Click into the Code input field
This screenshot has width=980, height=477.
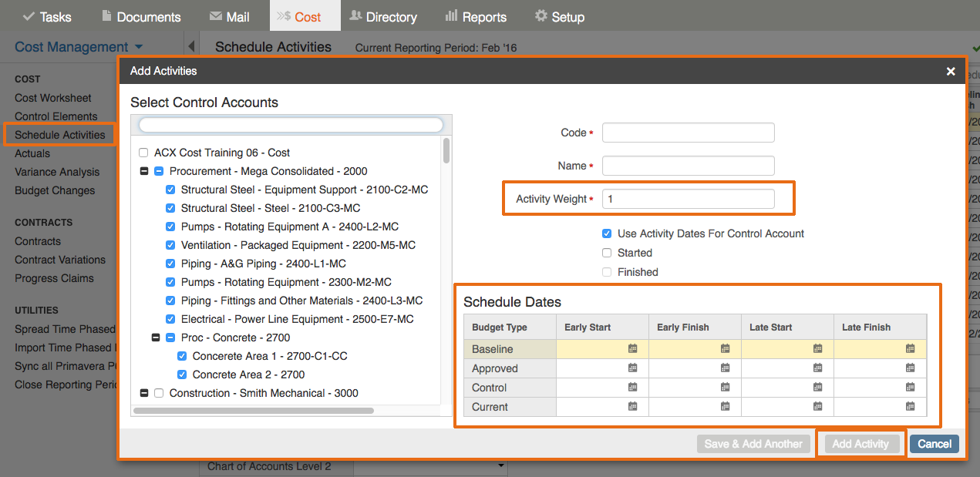pos(688,133)
